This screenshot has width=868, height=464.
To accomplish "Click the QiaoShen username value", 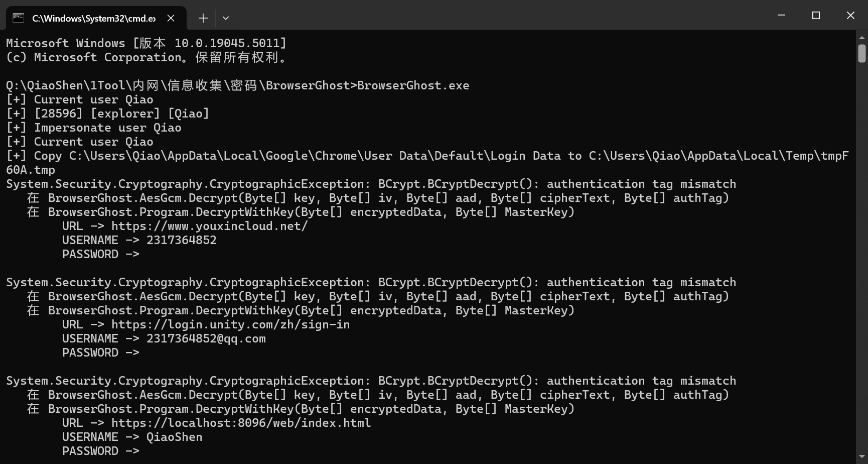I will pyautogui.click(x=174, y=437).
